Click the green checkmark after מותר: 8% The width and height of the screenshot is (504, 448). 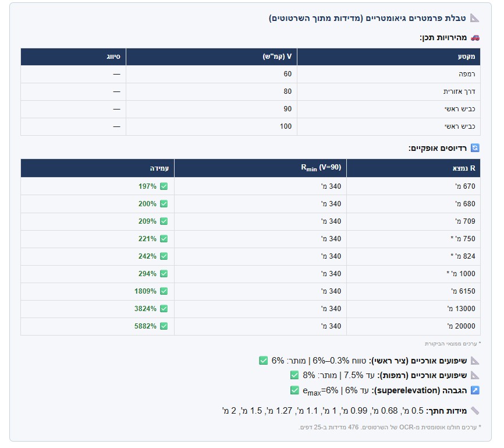click(x=294, y=375)
